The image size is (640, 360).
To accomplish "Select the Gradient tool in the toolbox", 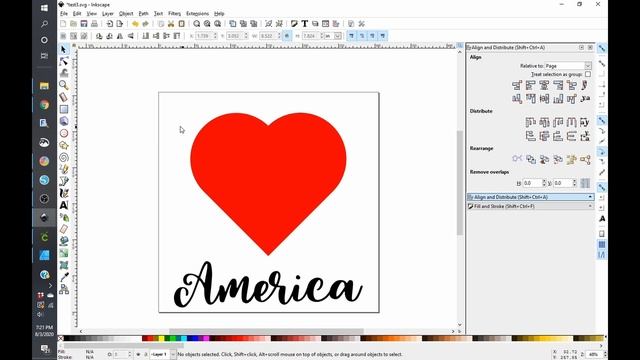I will pyautogui.click(x=64, y=253).
